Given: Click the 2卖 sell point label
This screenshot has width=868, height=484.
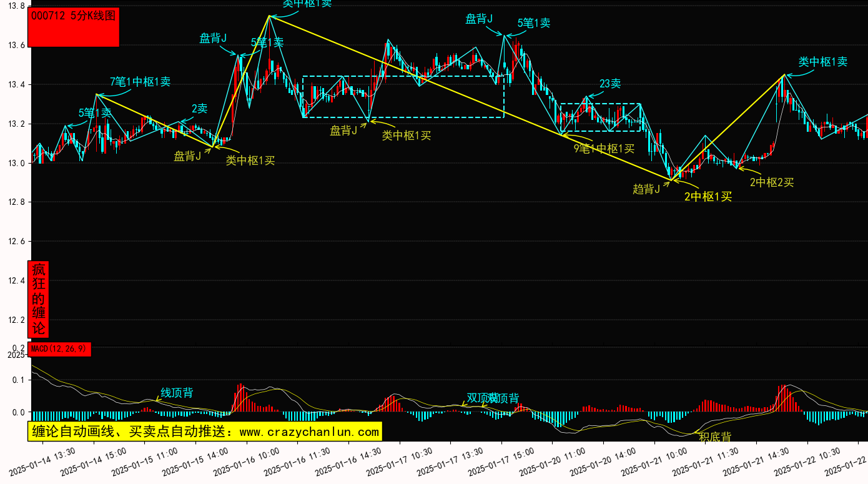Looking at the screenshot, I should coord(199,109).
